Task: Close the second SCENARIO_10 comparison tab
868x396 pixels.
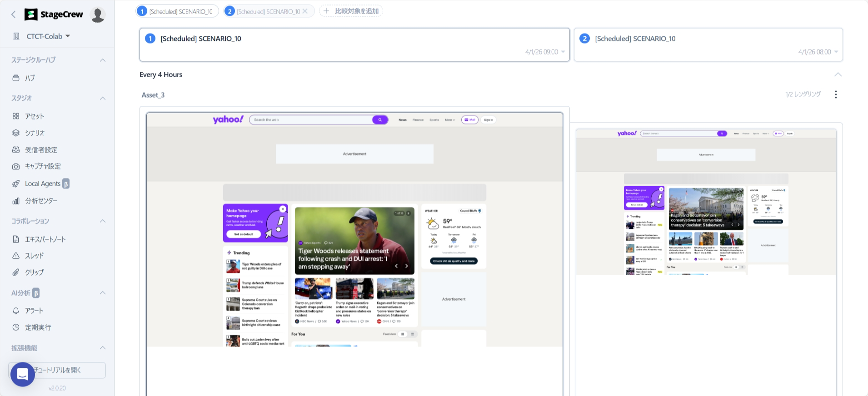Action: pos(305,11)
